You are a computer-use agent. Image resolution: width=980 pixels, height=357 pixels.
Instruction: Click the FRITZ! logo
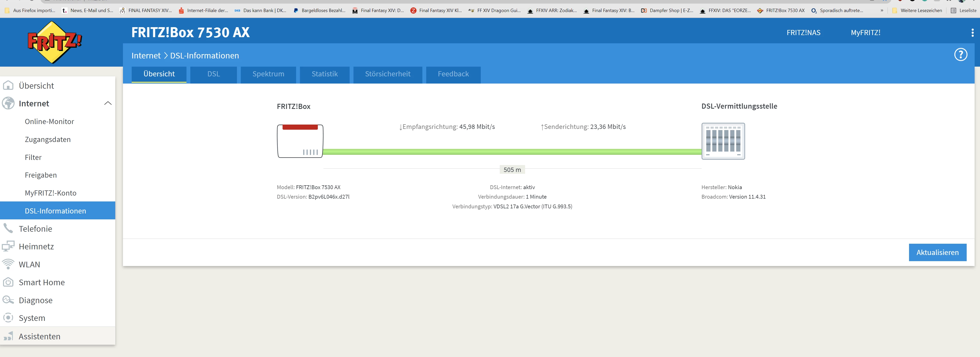[54, 42]
